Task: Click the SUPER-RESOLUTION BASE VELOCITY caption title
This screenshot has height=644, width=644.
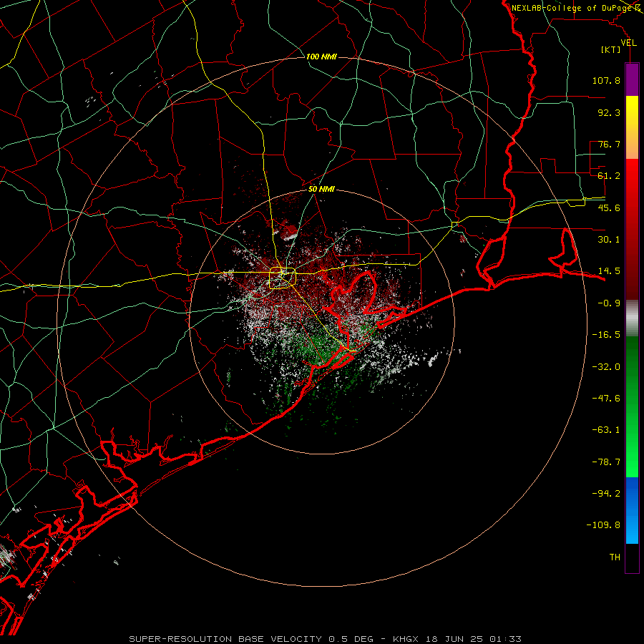Action: [226, 639]
